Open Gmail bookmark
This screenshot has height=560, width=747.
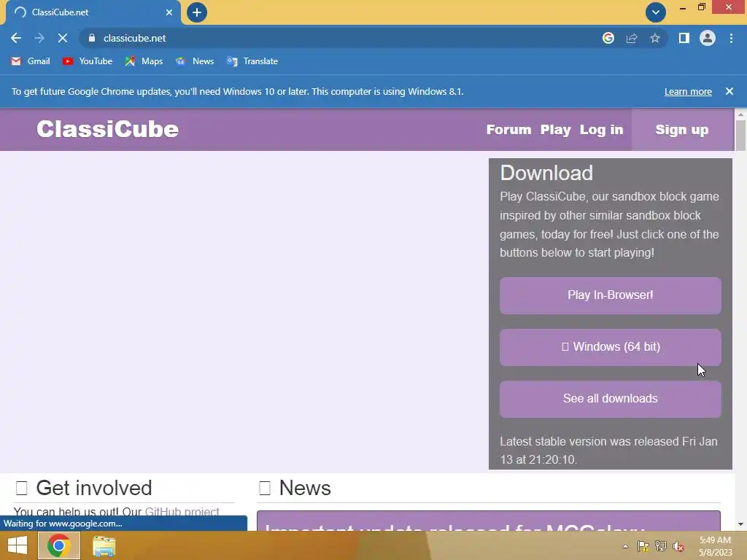(x=31, y=61)
